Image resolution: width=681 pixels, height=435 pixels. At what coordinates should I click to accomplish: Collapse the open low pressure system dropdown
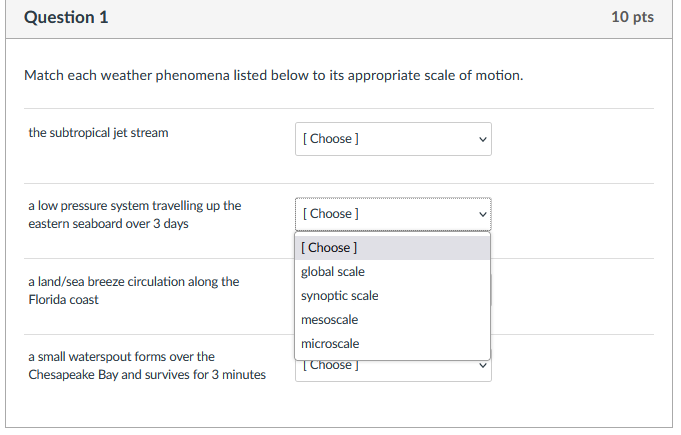(392, 214)
